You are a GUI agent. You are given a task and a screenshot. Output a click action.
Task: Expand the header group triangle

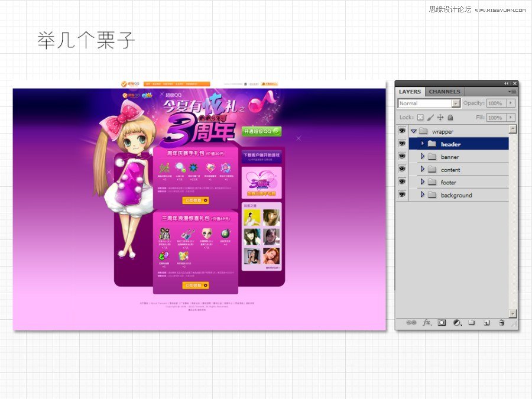(423, 144)
